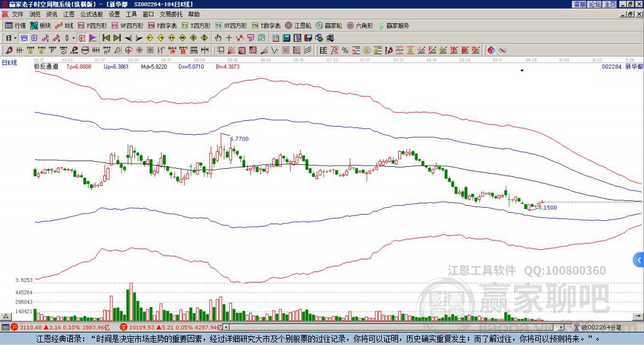The height and width of the screenshot is (345, 644).
Task: Click the Up=6.3861 value
Action: [116, 66]
